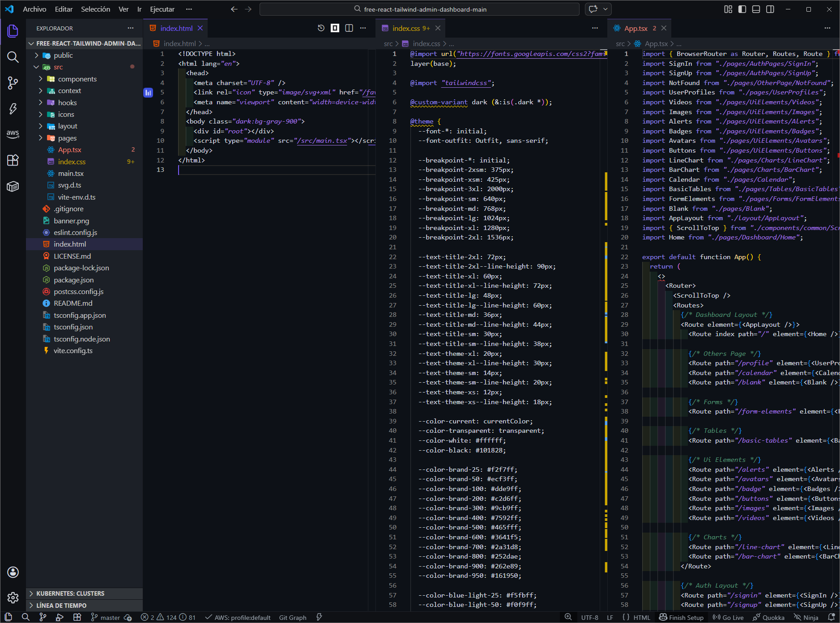This screenshot has width=840, height=623.
Task: Close the index.html tab
Action: point(200,28)
